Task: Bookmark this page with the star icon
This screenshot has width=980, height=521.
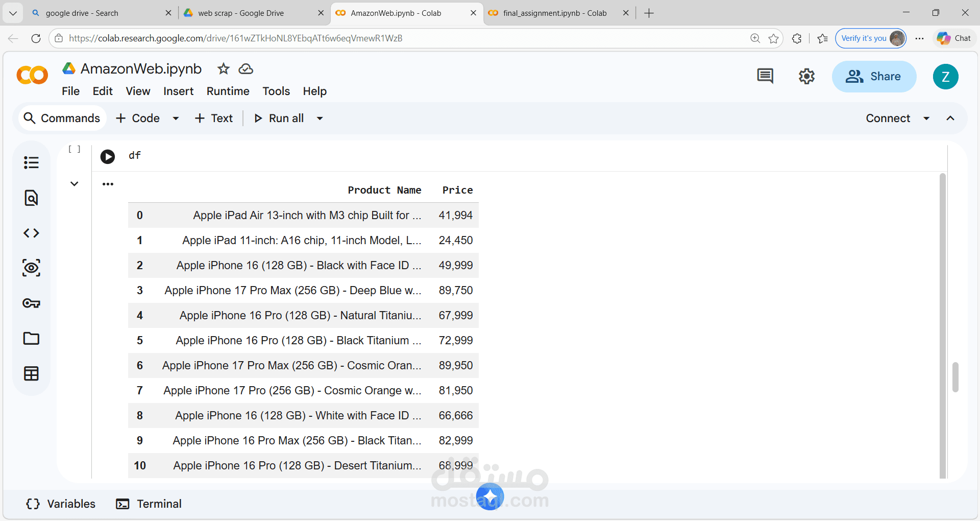Action: 774,38
